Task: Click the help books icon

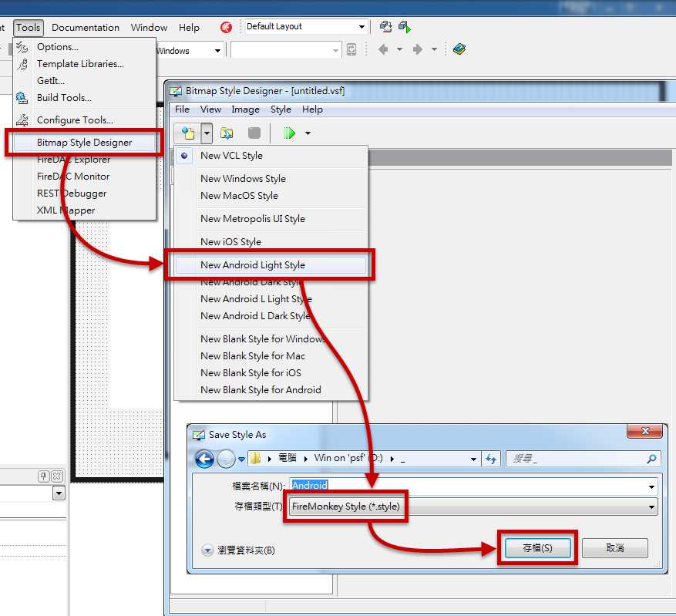Action: pos(459,49)
